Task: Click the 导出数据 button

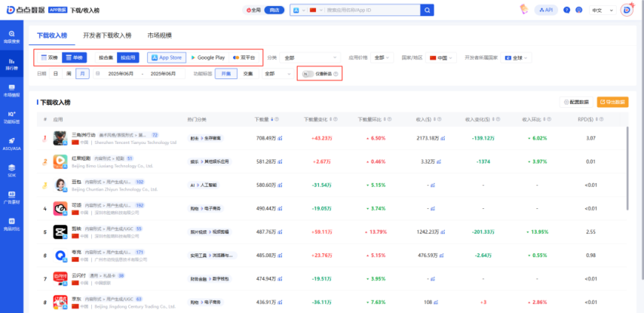Action: tap(613, 102)
